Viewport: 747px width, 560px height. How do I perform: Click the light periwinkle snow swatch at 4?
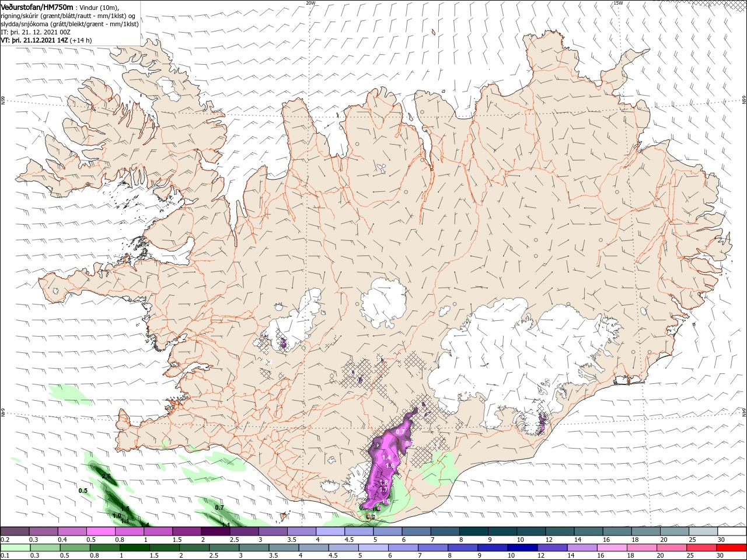click(x=330, y=531)
